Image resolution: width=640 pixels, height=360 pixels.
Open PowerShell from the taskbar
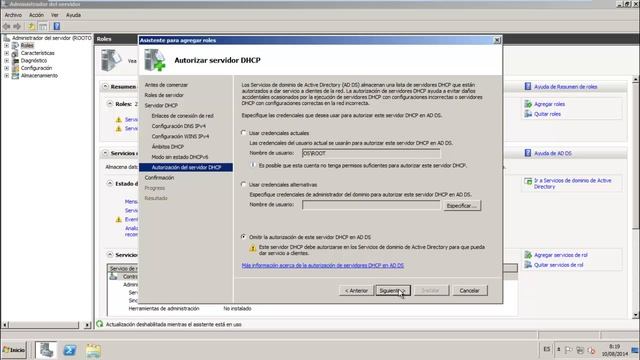click(69, 350)
